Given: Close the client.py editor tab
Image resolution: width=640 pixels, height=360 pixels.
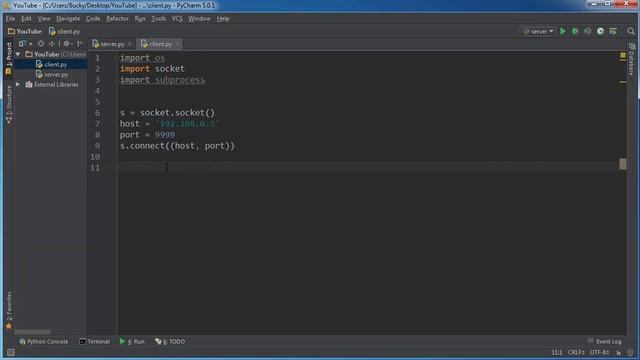Looking at the screenshot, I should coord(178,44).
